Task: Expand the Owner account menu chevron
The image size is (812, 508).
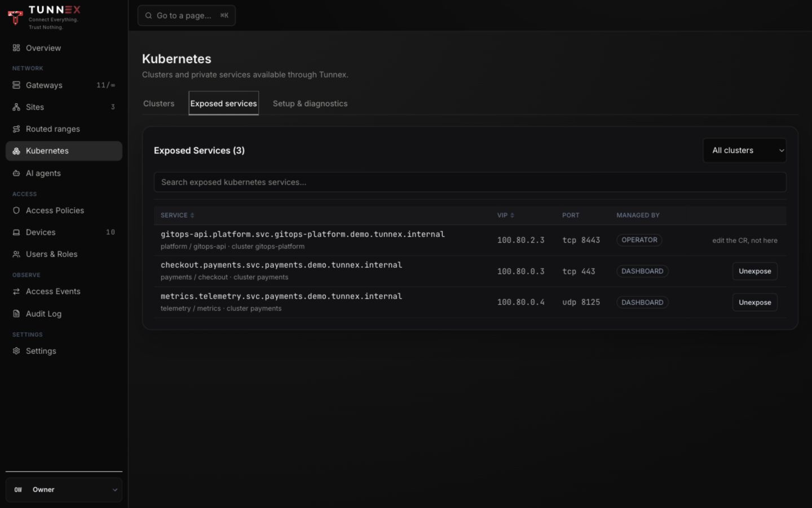Action: pos(114,490)
